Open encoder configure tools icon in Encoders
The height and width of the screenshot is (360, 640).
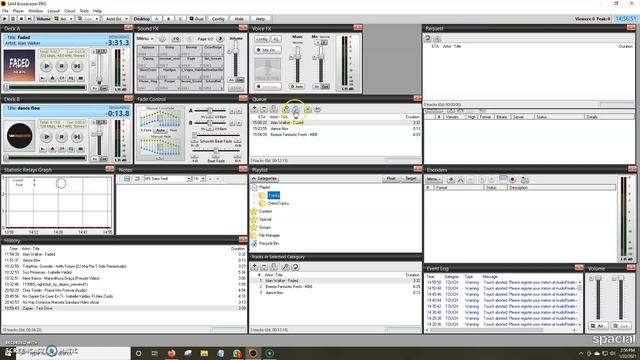tap(461, 180)
